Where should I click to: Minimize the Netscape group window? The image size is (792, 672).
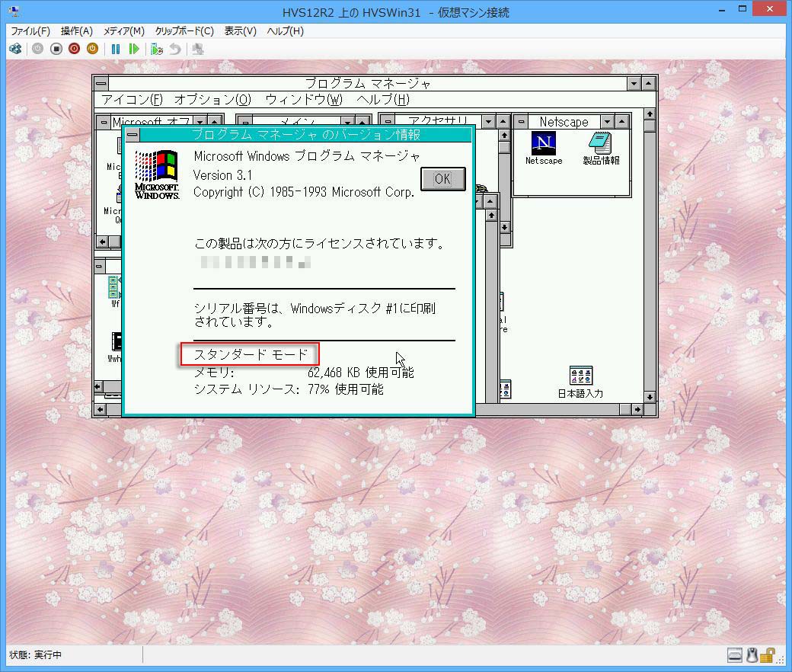pos(607,122)
